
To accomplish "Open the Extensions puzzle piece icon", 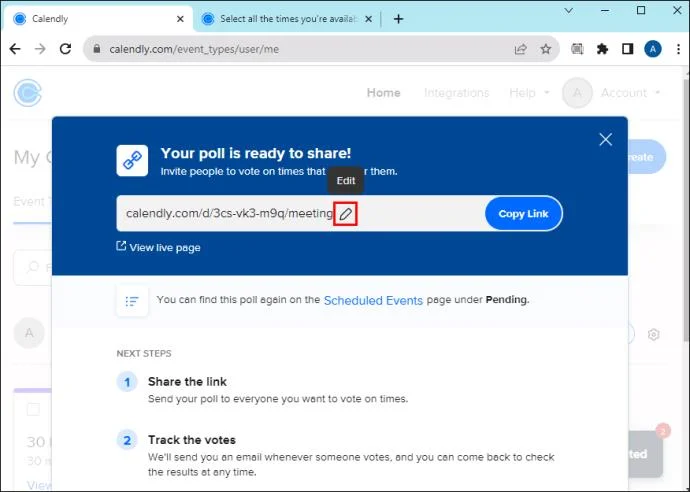I will pos(602,49).
